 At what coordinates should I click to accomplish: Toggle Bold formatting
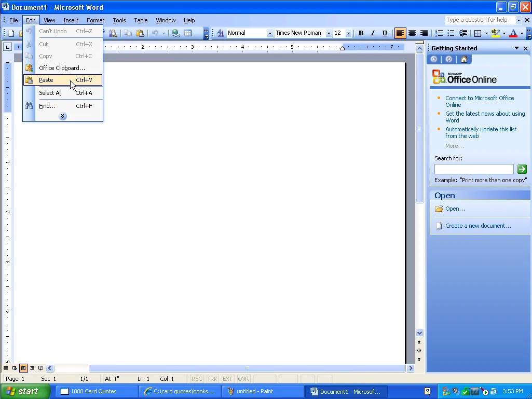[361, 33]
